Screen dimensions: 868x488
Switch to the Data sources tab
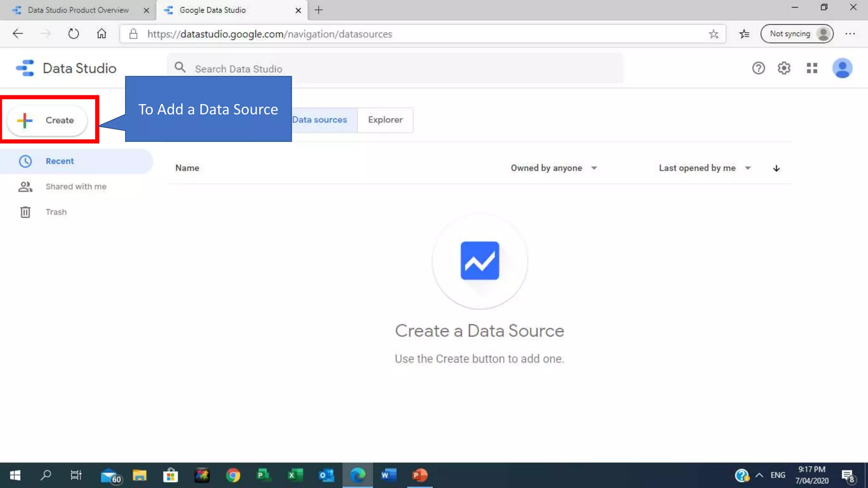[x=324, y=120]
